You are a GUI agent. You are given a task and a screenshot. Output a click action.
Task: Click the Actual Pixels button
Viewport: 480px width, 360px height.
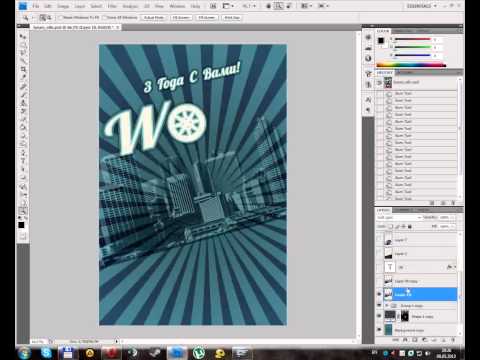(154, 17)
